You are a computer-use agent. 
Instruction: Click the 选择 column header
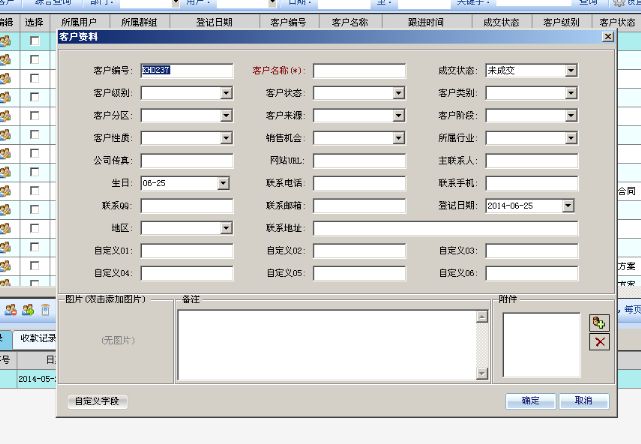click(34, 22)
